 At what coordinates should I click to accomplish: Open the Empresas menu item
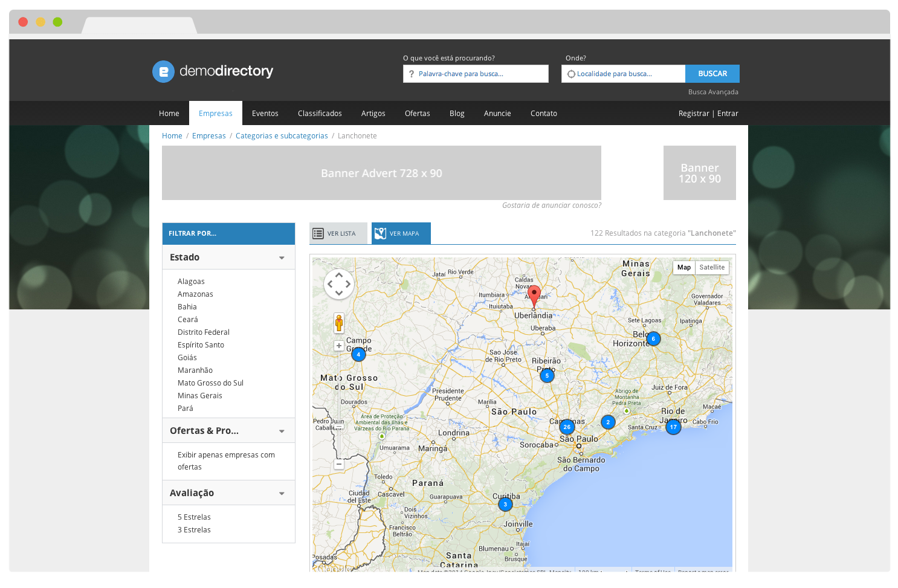point(216,113)
